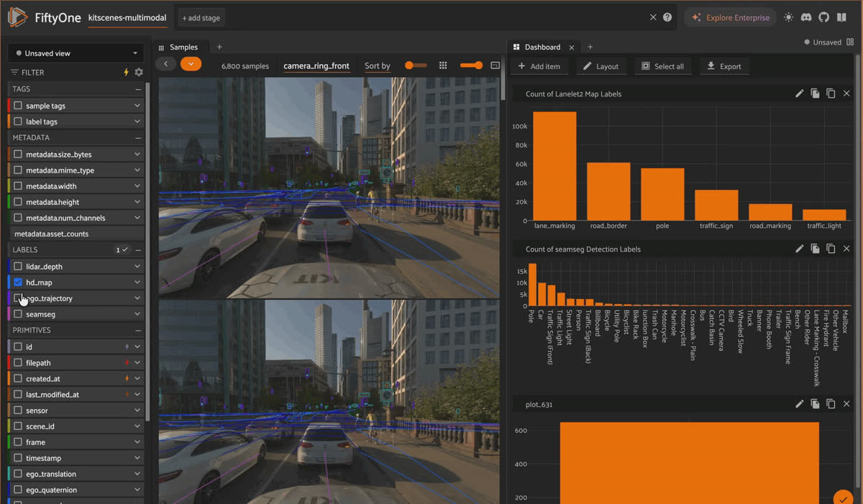Clear view stages with the X icon

pos(653,17)
